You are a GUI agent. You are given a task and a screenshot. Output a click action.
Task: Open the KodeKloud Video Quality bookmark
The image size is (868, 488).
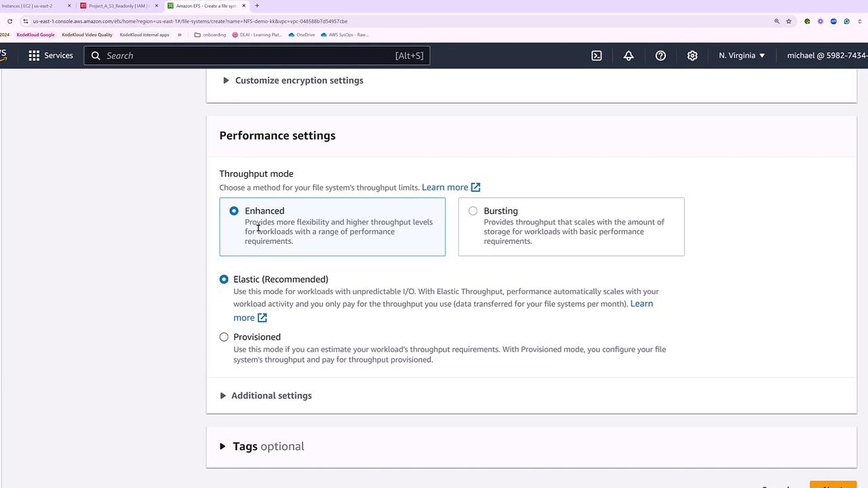pos(87,35)
